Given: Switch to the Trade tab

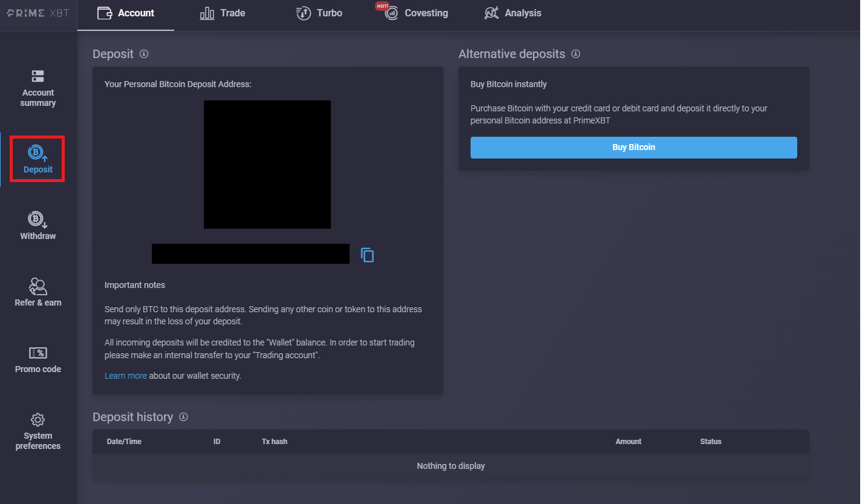Looking at the screenshot, I should coord(223,13).
